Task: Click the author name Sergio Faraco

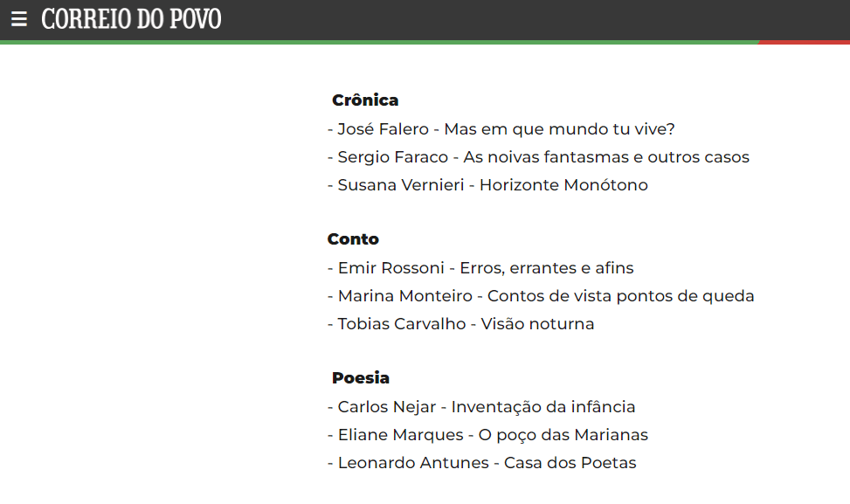Action: coord(392,157)
